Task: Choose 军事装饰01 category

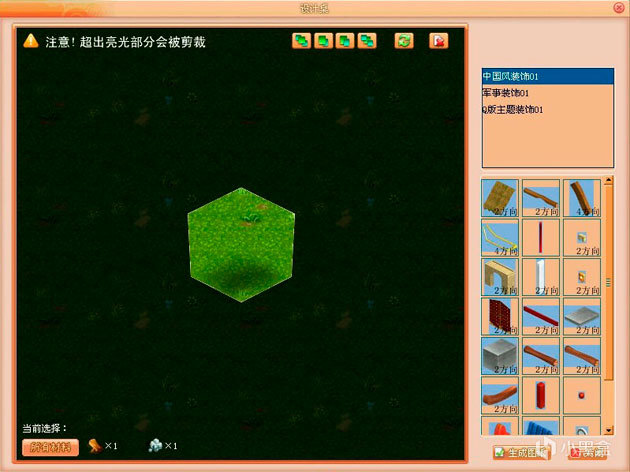Action: click(x=548, y=93)
